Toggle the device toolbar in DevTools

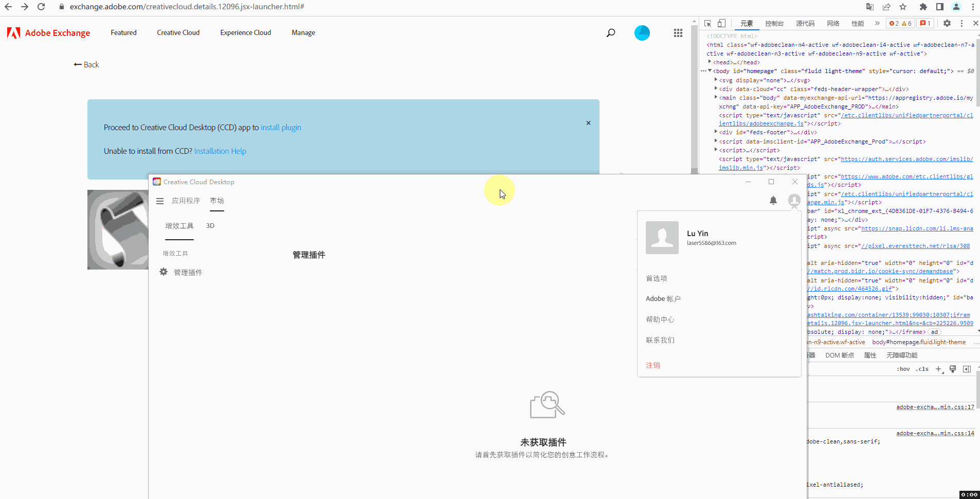[721, 23]
